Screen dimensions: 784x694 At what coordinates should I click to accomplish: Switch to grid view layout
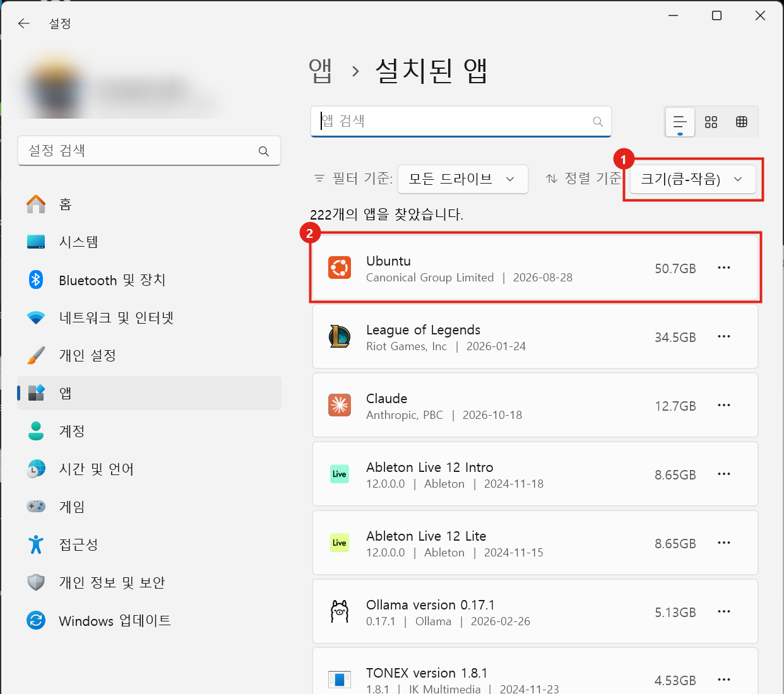pos(711,122)
